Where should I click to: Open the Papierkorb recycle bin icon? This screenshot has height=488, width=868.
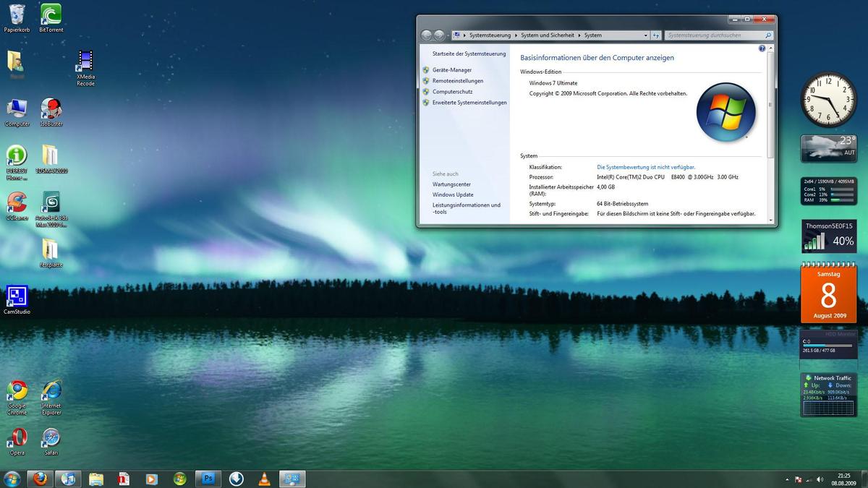tap(17, 18)
